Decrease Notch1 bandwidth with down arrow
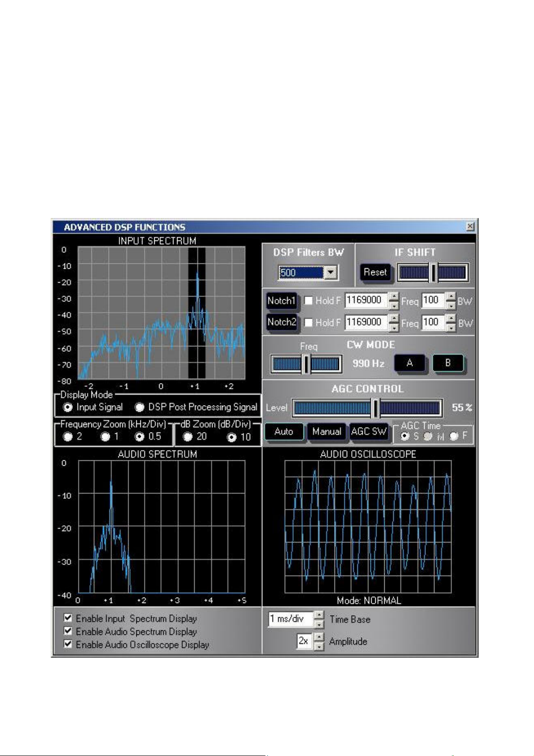 (451, 305)
